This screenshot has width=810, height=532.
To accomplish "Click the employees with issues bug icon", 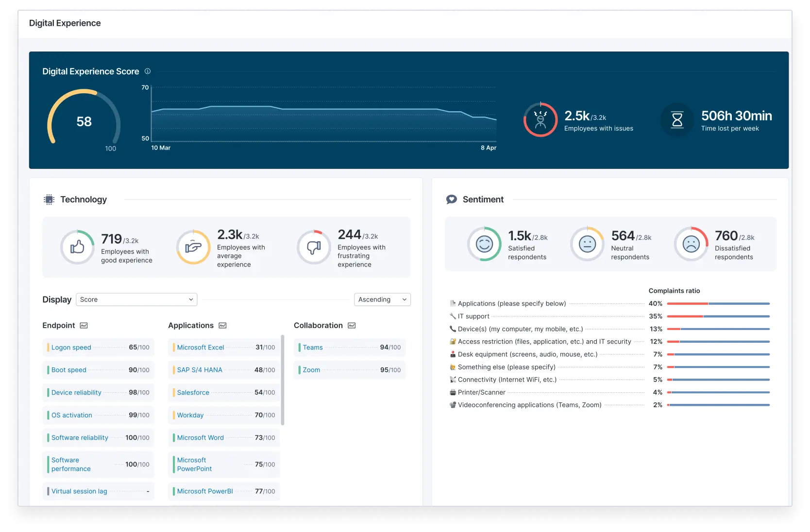I will pyautogui.click(x=540, y=119).
